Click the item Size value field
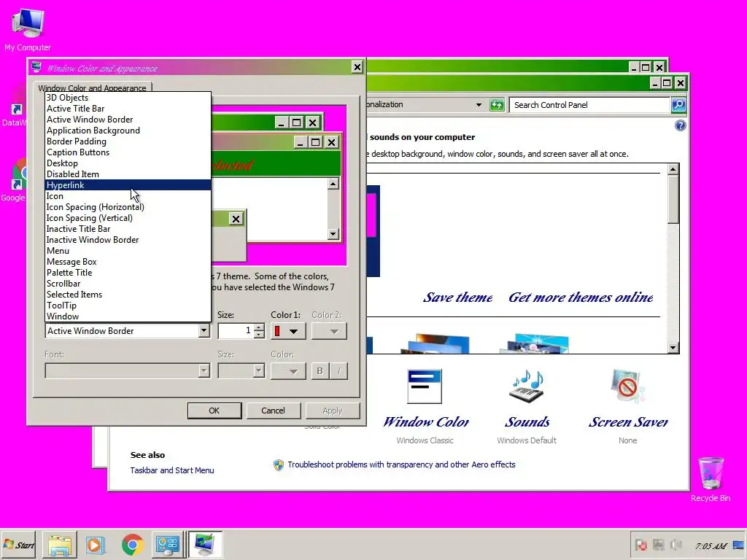The image size is (747, 560). click(x=236, y=331)
